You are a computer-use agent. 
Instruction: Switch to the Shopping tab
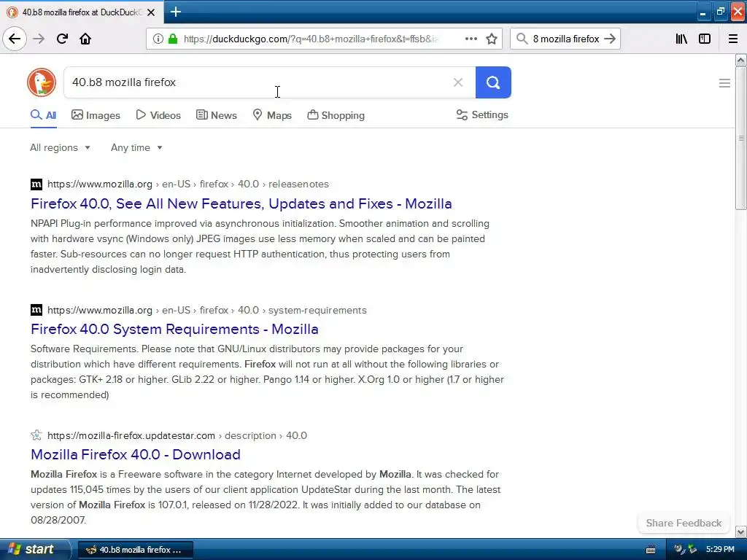tap(336, 115)
